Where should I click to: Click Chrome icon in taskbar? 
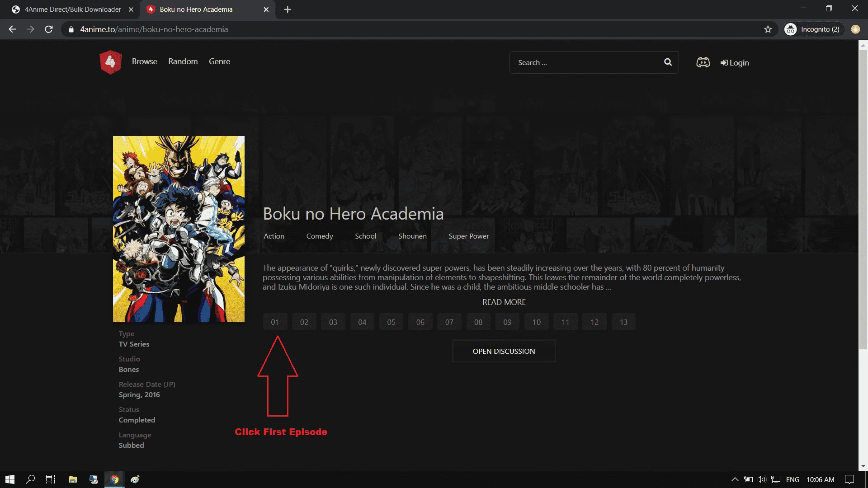point(114,479)
